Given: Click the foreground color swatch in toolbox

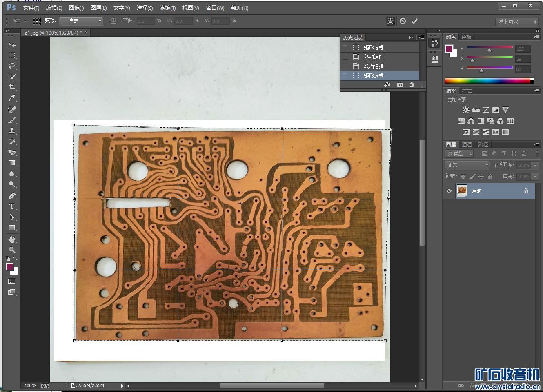Looking at the screenshot, I should [x=10, y=267].
